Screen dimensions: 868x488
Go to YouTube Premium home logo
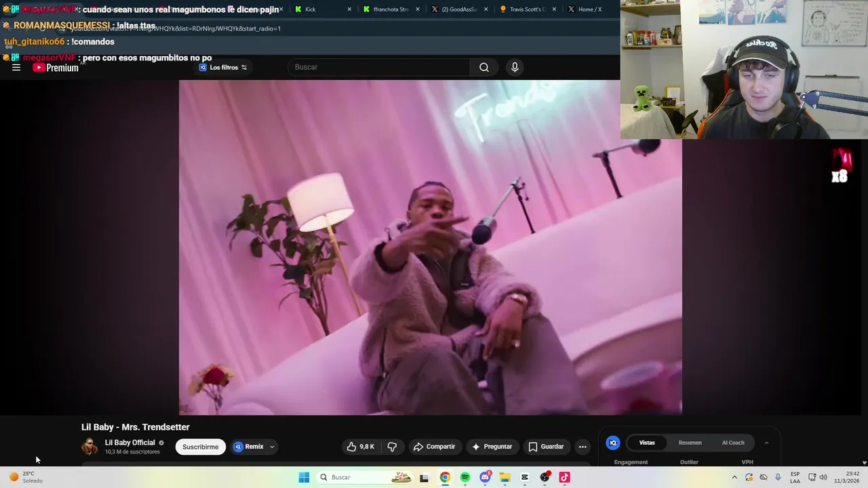tap(56, 67)
